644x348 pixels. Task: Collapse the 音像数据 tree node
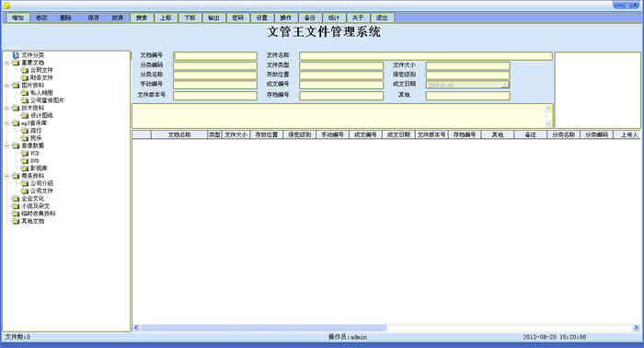(7, 145)
